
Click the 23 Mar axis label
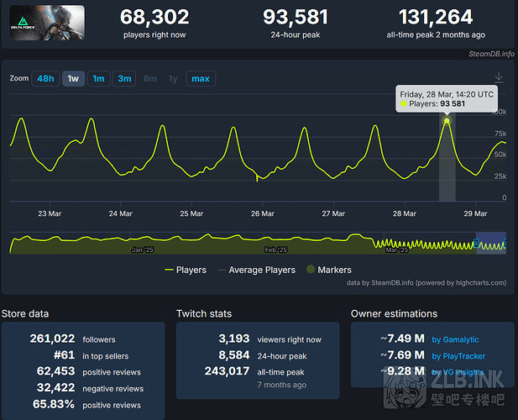click(x=50, y=214)
